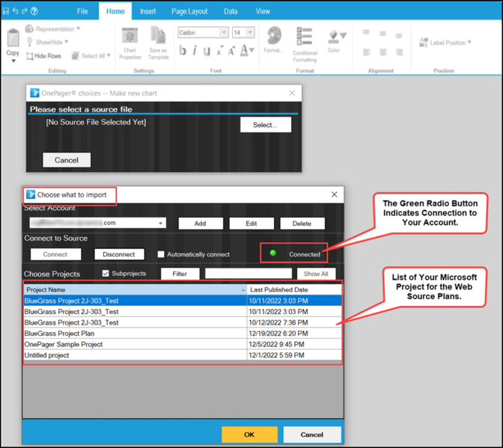Image resolution: width=503 pixels, height=448 pixels.
Task: Open the File tab
Action: click(82, 11)
